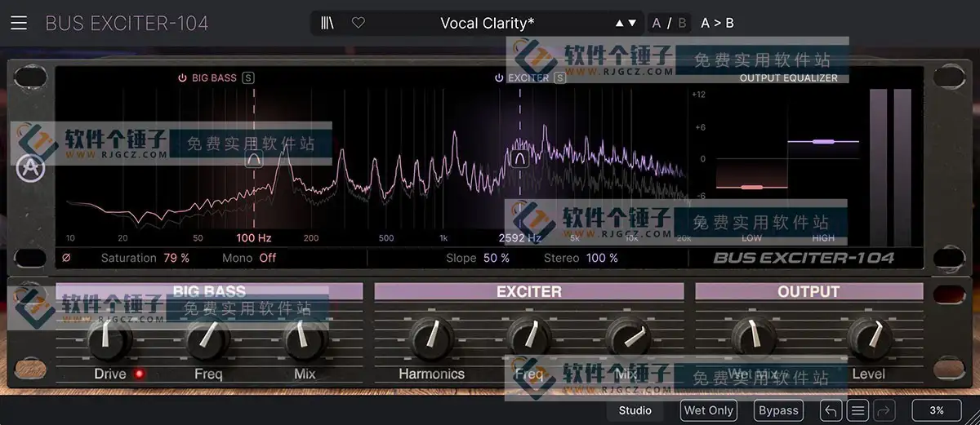Toggle the Big Bass power button
Image resolution: width=980 pixels, height=425 pixels.
tap(182, 78)
